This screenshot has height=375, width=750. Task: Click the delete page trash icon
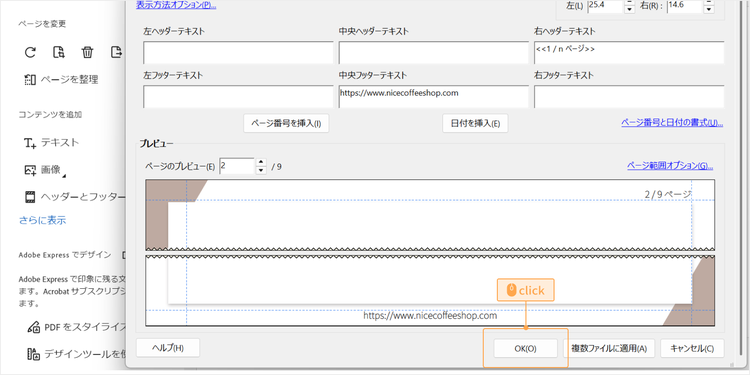tap(87, 52)
